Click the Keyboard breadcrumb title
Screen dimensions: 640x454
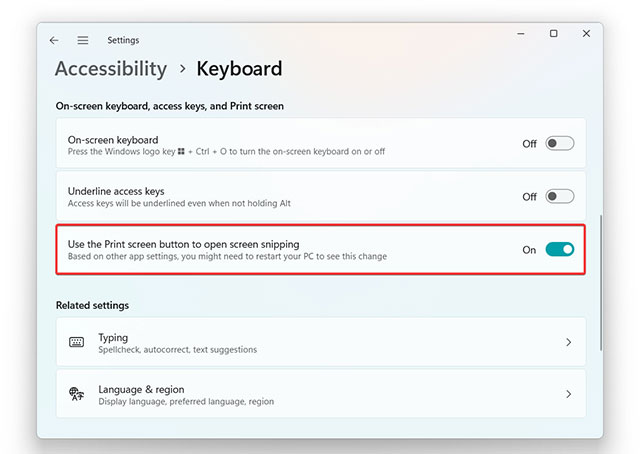click(239, 69)
